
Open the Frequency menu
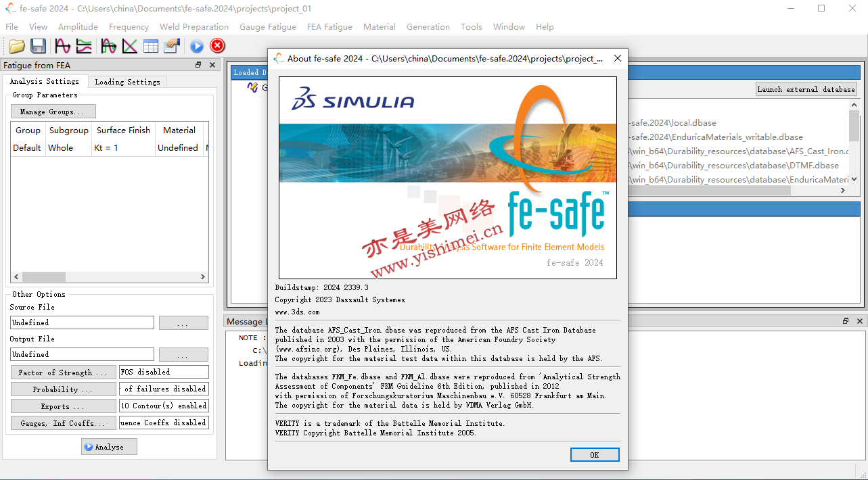[x=129, y=27]
